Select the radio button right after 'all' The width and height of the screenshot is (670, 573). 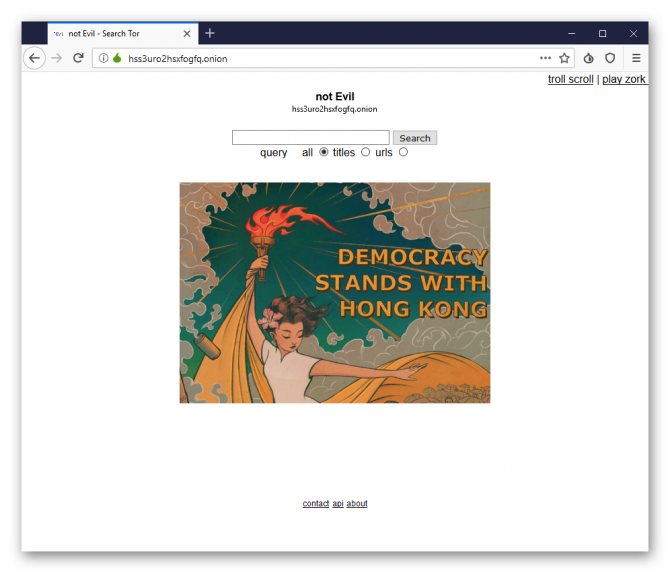(323, 152)
